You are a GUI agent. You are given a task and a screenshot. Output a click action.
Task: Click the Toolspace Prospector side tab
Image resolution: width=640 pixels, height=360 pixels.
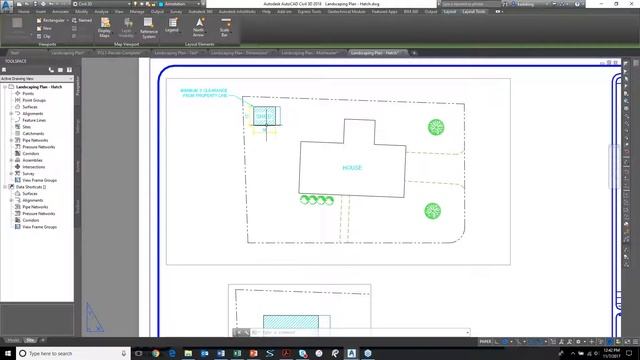click(78, 86)
